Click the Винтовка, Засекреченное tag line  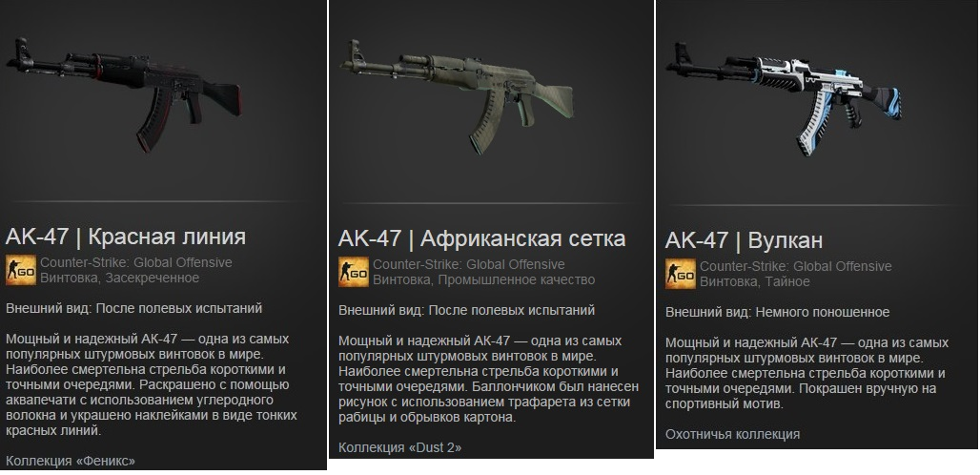click(120, 279)
